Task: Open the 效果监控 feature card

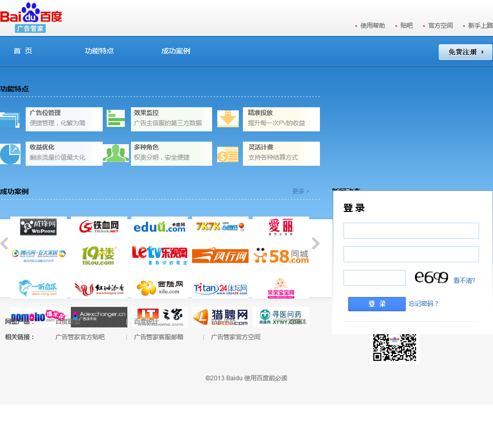Action: (x=172, y=119)
